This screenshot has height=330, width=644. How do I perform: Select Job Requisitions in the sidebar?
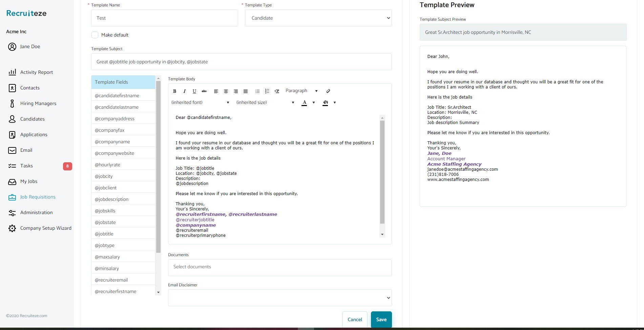(37, 197)
